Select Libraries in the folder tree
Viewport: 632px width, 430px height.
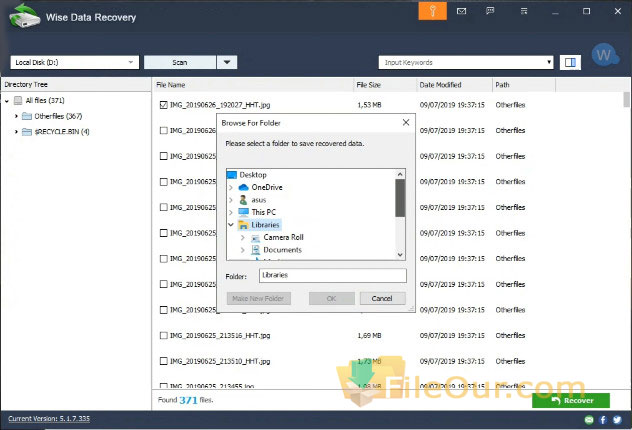point(265,225)
